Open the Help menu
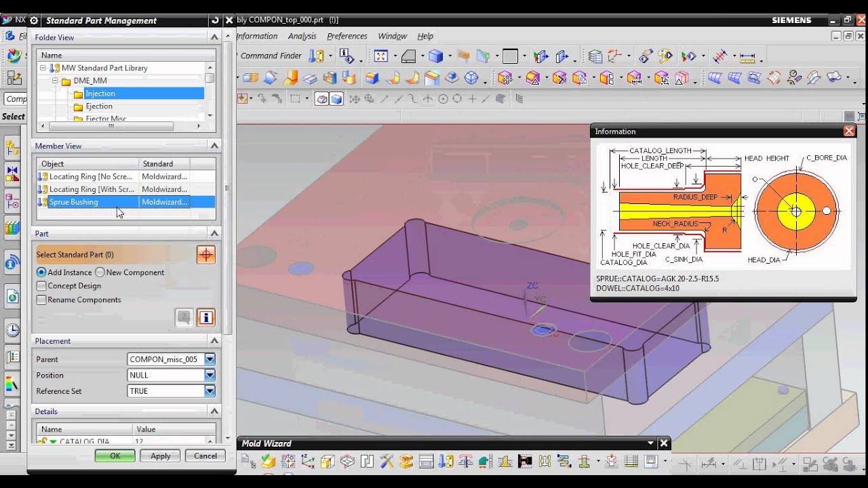The image size is (868, 488). pyautogui.click(x=425, y=36)
